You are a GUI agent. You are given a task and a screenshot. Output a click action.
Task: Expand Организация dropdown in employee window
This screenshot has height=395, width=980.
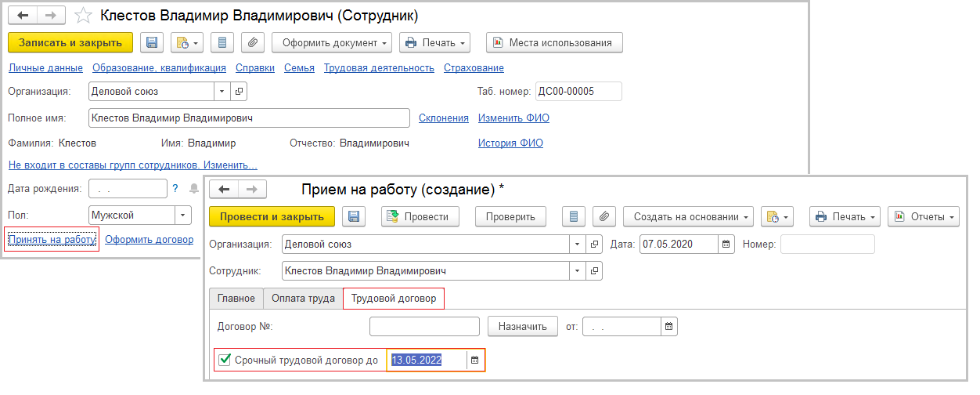(222, 92)
